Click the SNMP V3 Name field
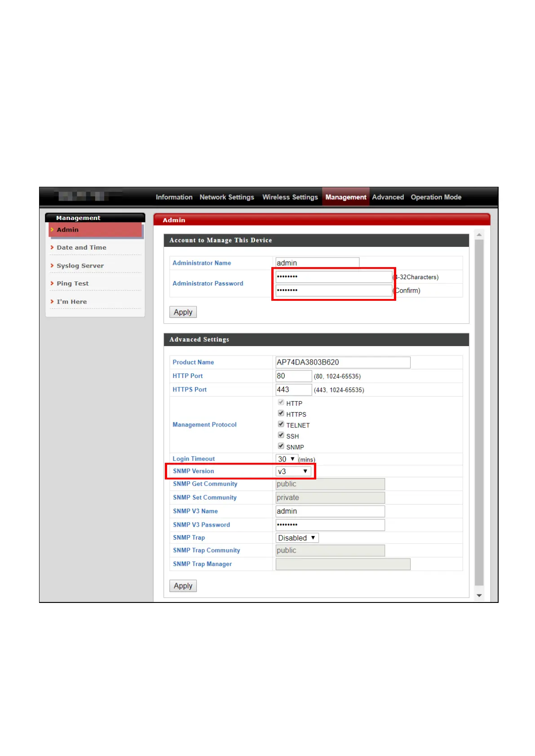This screenshot has width=535, height=756. tap(330, 511)
